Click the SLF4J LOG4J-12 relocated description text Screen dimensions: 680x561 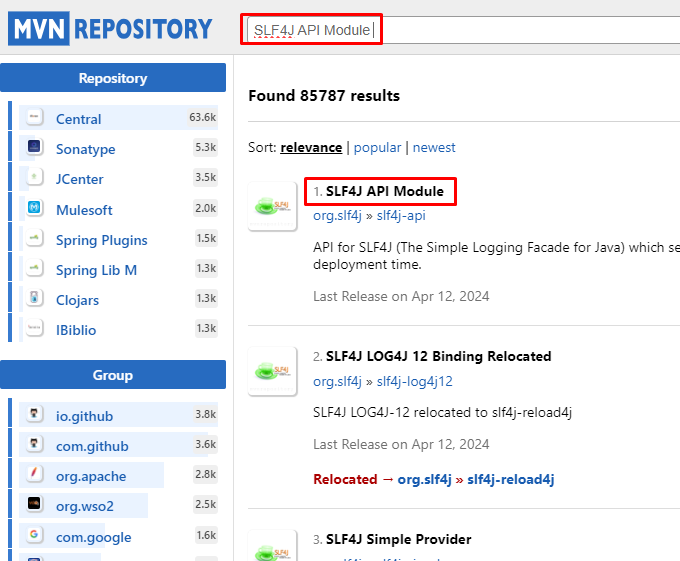point(442,412)
